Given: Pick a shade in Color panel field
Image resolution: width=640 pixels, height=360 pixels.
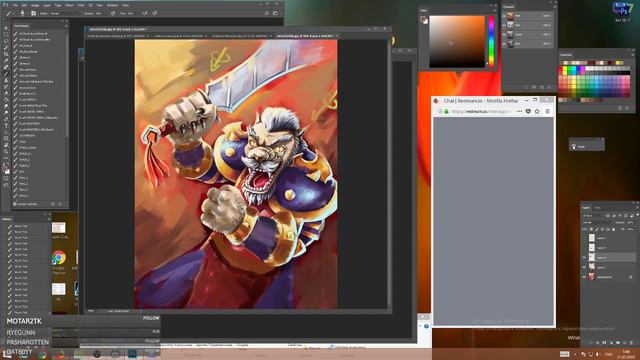Looking at the screenshot, I should [457, 41].
